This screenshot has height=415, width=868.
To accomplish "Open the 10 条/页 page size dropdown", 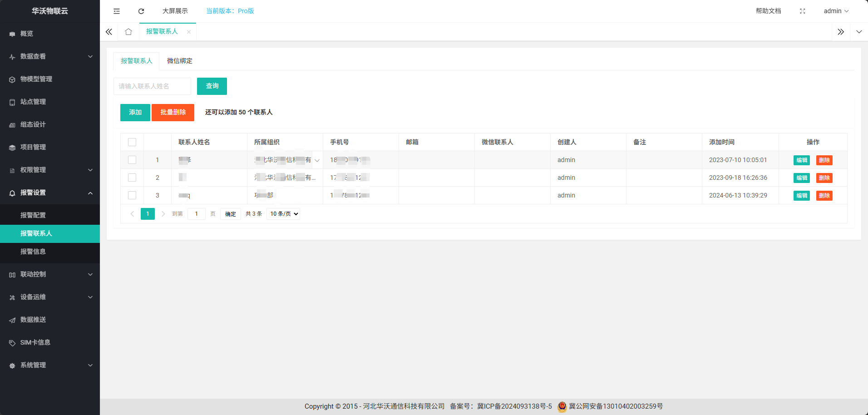I will (283, 214).
